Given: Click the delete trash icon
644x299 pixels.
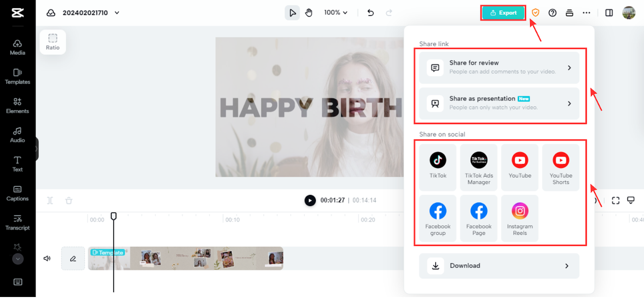Looking at the screenshot, I should [x=69, y=201].
